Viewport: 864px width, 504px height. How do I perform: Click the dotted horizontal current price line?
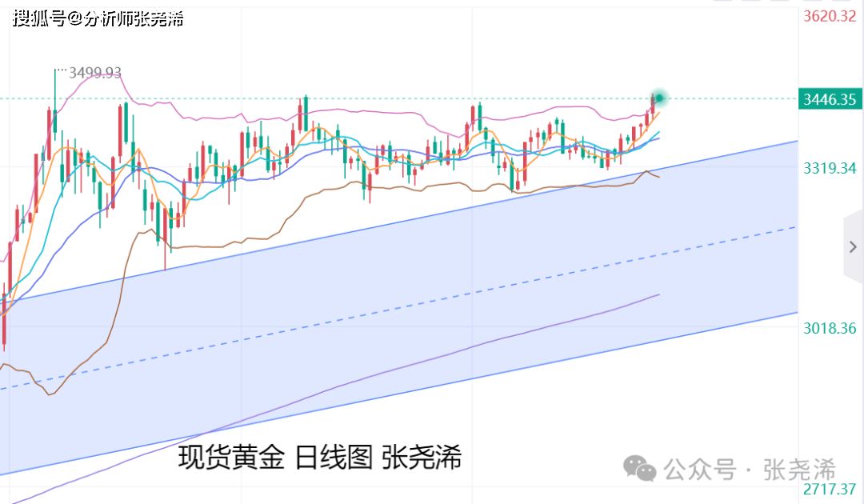(386, 99)
